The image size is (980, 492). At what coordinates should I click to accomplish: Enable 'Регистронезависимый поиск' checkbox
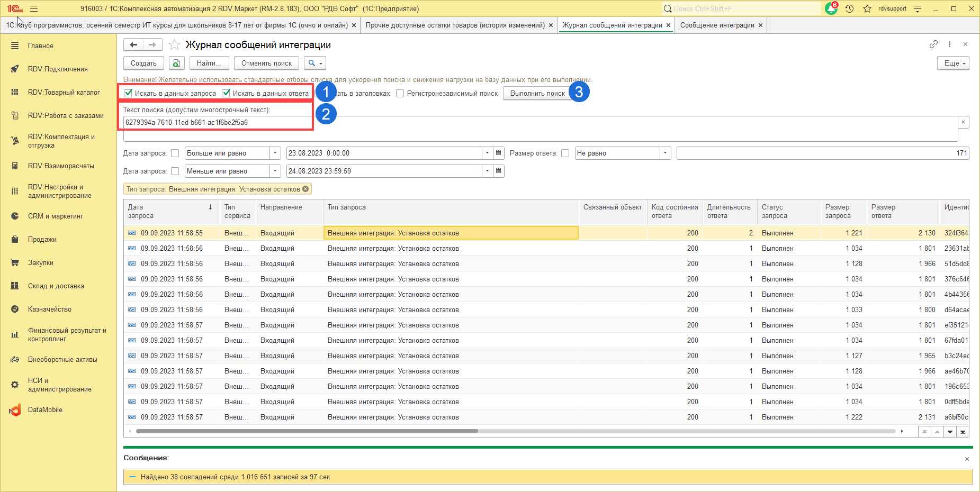coord(400,94)
